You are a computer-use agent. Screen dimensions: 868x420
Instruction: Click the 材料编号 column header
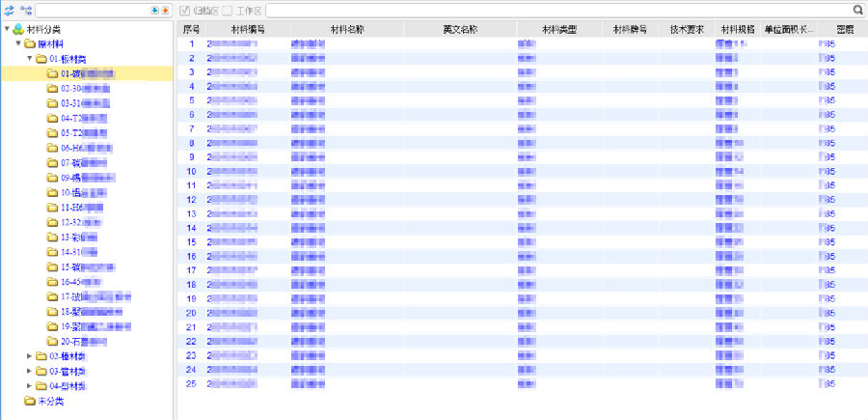tap(248, 29)
